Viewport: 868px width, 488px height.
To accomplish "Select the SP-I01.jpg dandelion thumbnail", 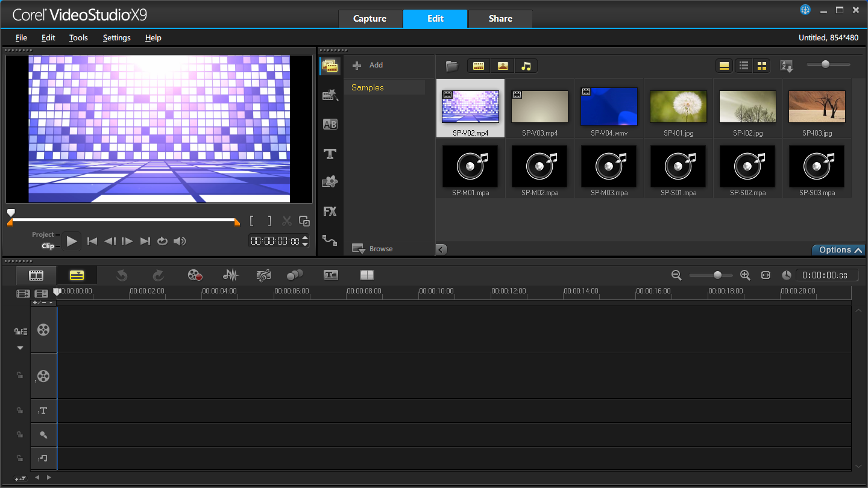I will tap(678, 107).
